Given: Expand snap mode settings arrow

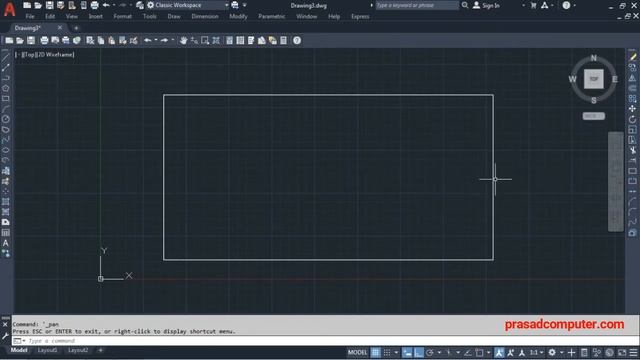Looking at the screenshot, I should pos(396,353).
